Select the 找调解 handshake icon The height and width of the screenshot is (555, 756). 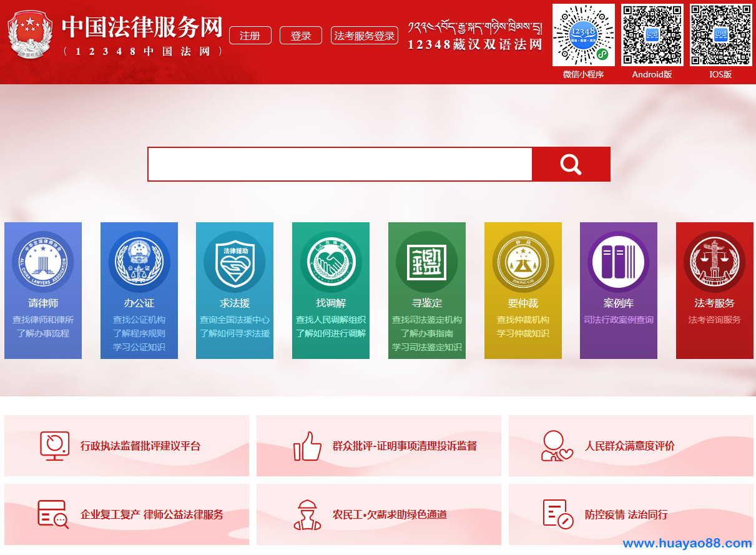(331, 262)
